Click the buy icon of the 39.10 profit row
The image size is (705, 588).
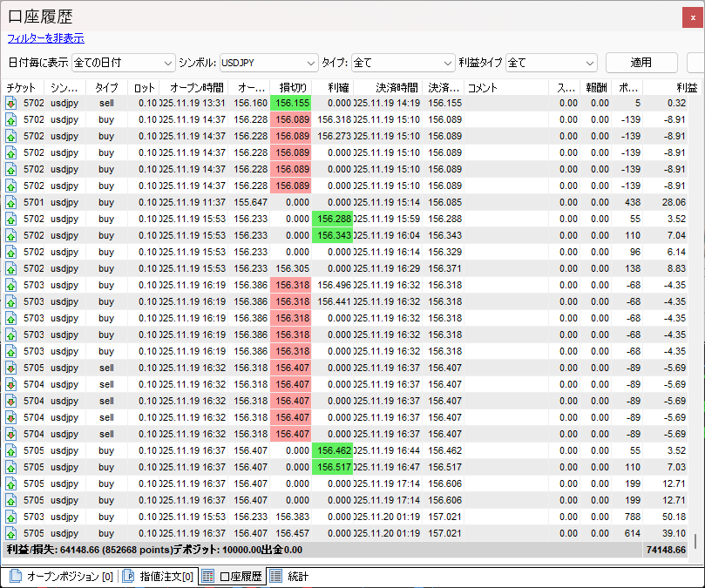[x=11, y=533]
